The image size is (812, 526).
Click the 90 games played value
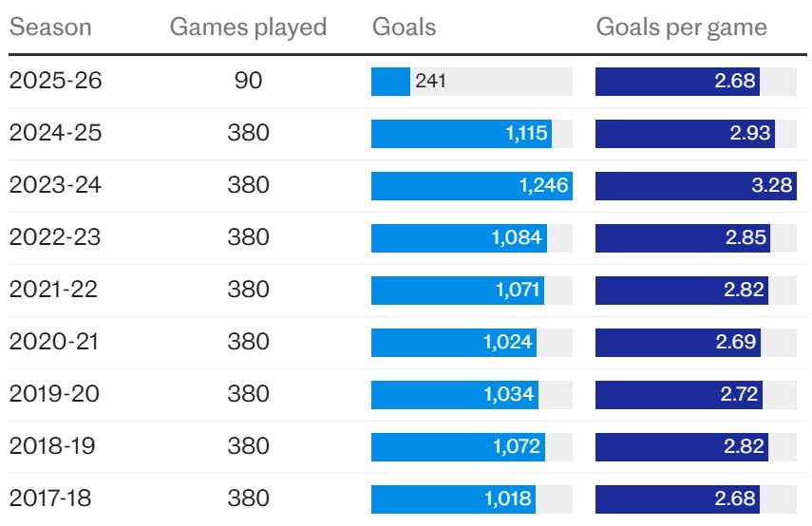pos(248,81)
